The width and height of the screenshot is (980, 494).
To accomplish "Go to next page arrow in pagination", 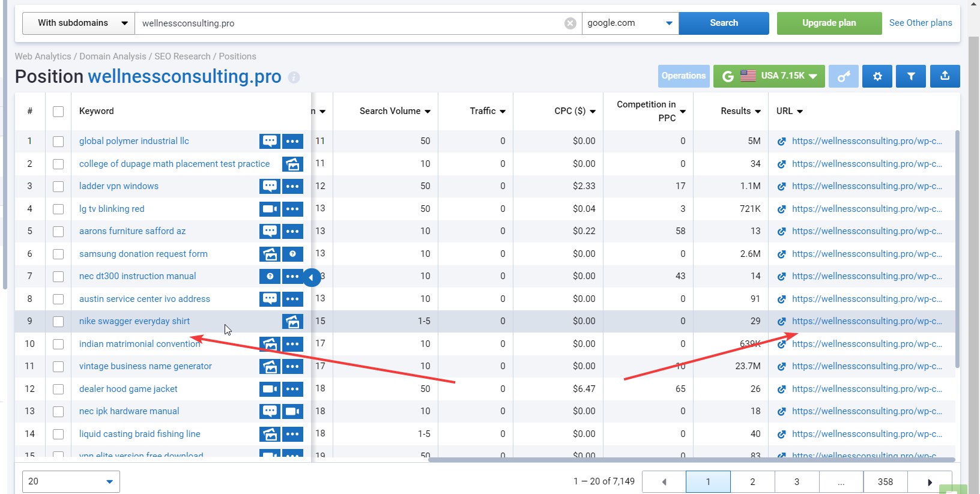I will pyautogui.click(x=930, y=481).
